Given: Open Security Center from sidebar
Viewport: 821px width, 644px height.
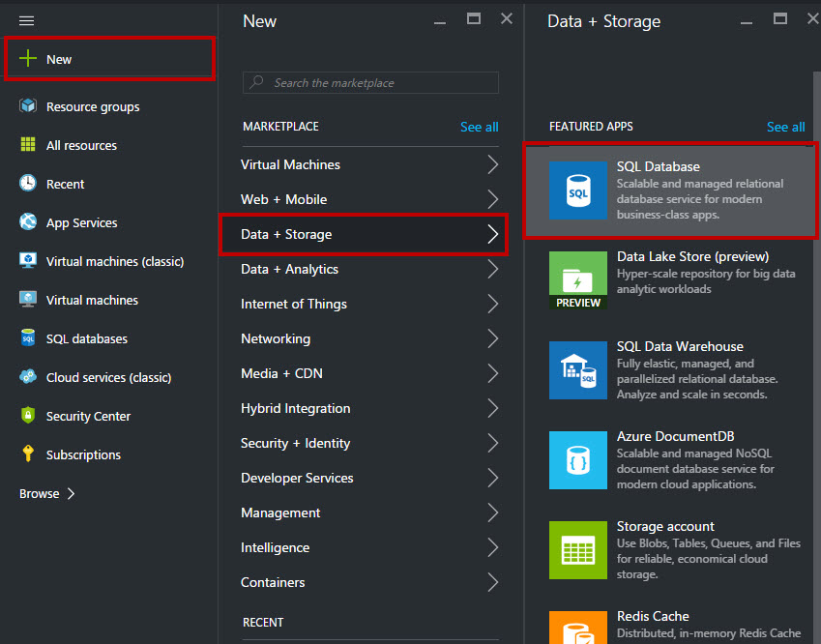Looking at the screenshot, I should 109,416.
